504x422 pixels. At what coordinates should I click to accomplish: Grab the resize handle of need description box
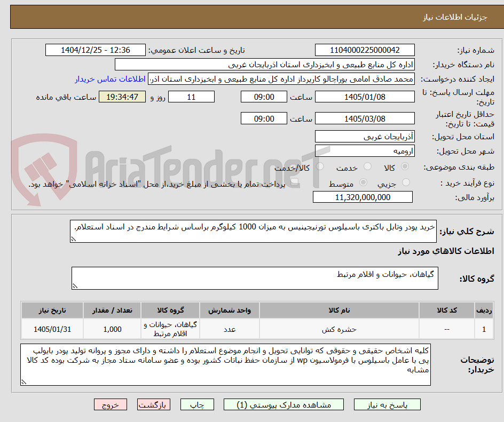[73, 239]
